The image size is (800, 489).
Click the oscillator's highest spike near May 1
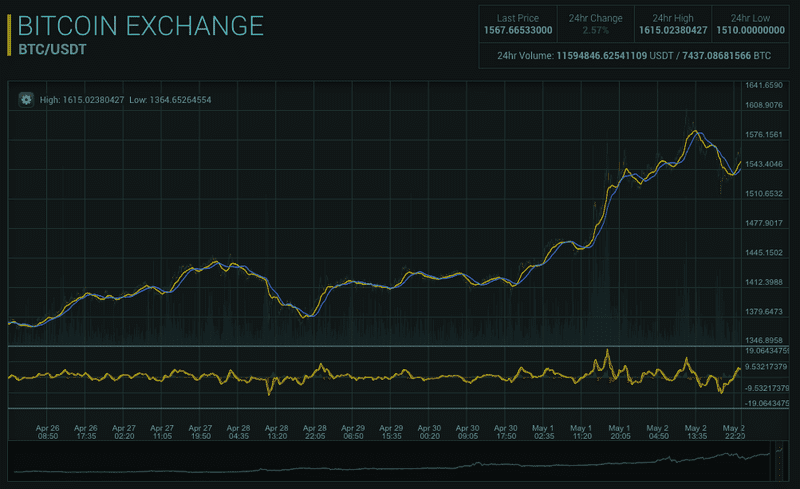pyautogui.click(x=607, y=352)
